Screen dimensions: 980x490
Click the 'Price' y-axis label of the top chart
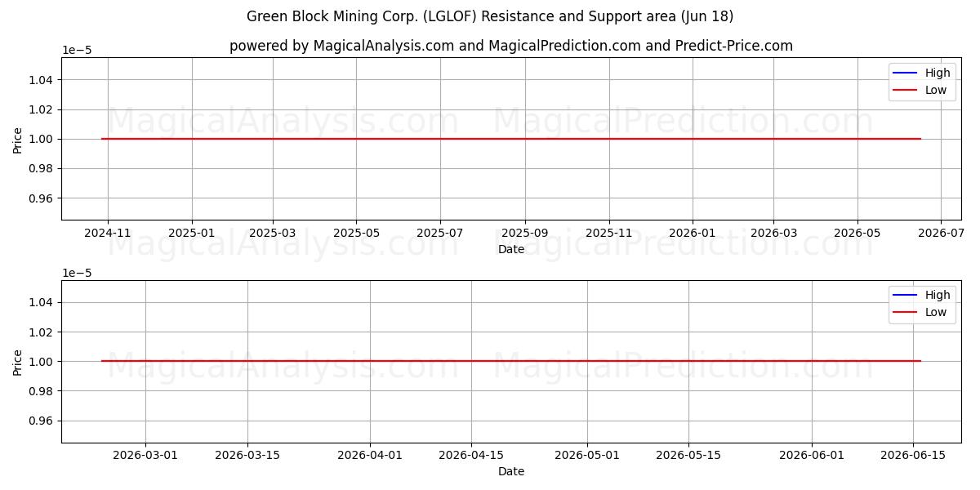click(18, 139)
